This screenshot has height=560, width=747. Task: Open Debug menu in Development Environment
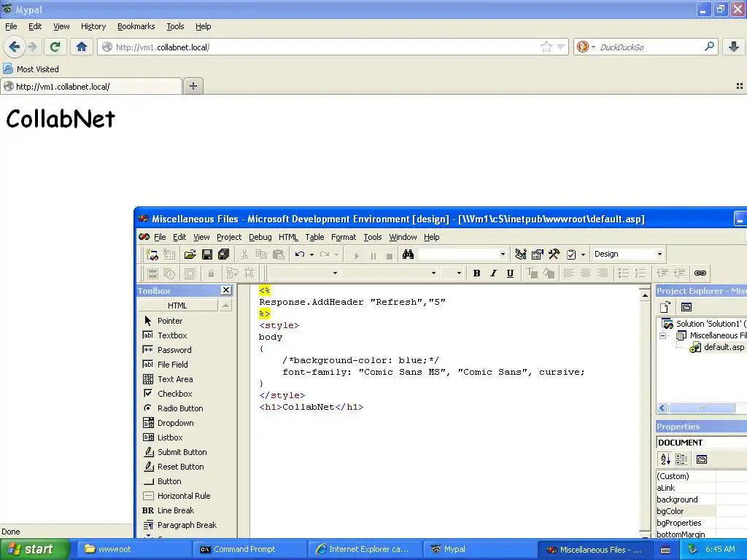pyautogui.click(x=260, y=237)
